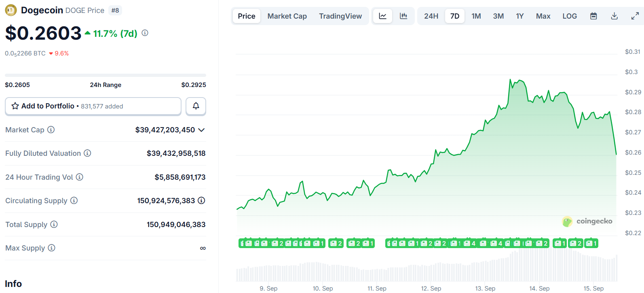The width and height of the screenshot is (644, 293).
Task: Click the Max Supply info icon
Action: (x=51, y=248)
